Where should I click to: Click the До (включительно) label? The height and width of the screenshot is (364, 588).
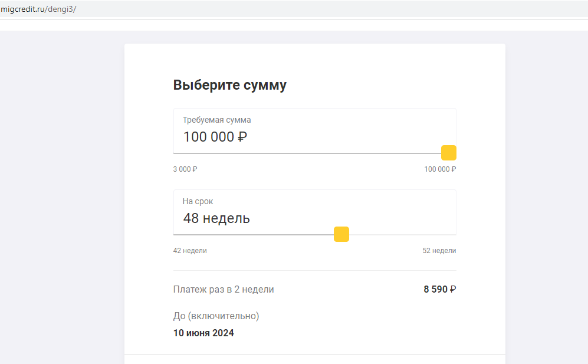216,316
